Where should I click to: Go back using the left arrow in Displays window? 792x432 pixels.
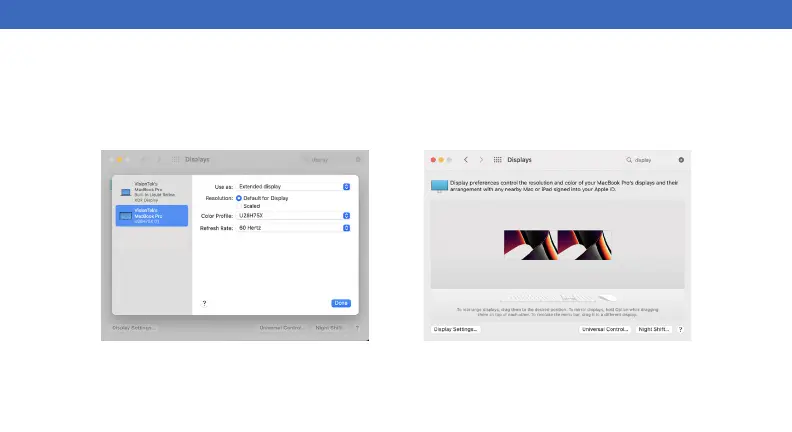pos(466,160)
